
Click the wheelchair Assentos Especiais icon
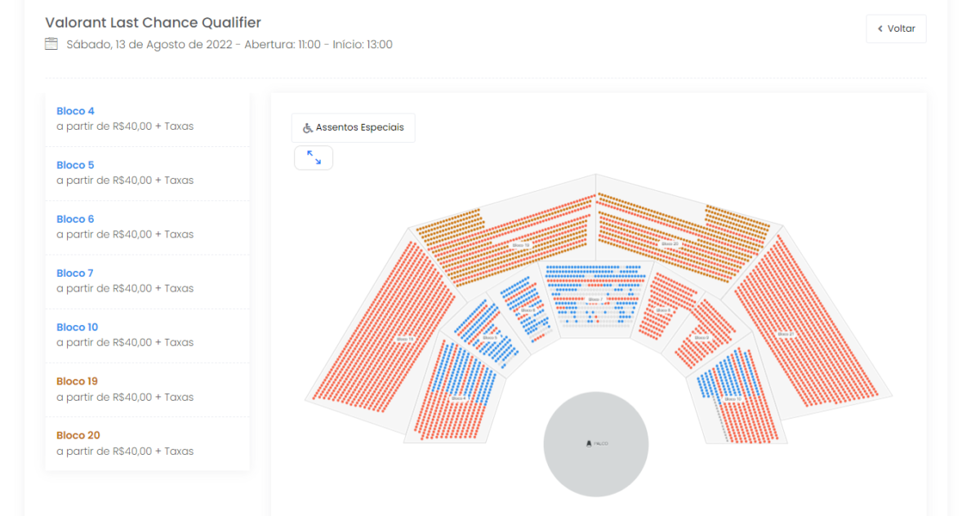point(308,128)
